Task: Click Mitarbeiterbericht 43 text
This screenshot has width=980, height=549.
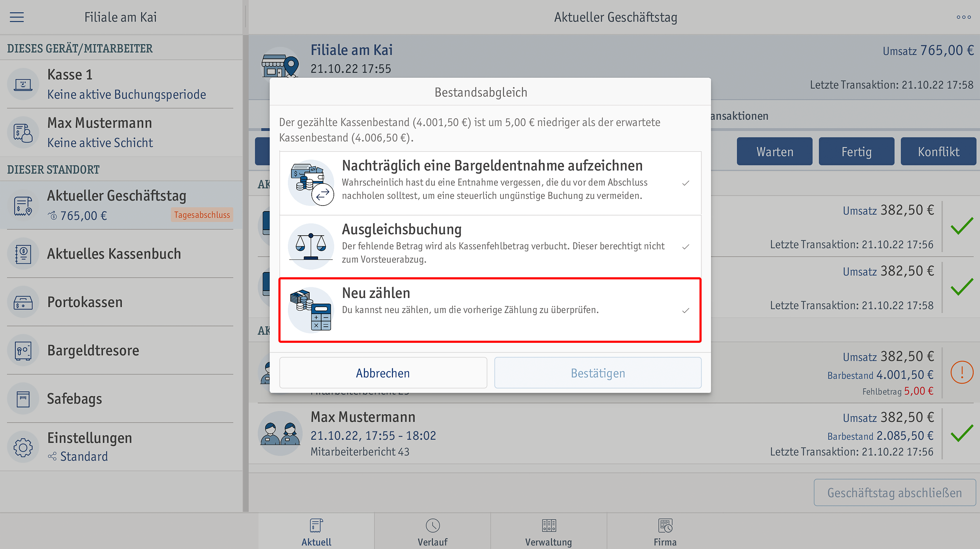Action: [360, 452]
